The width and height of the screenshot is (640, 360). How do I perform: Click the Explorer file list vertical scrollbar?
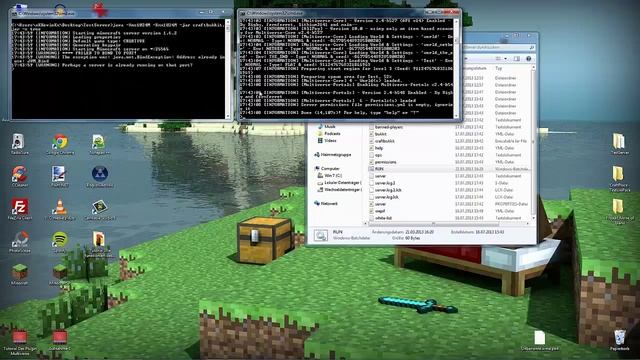(x=533, y=143)
